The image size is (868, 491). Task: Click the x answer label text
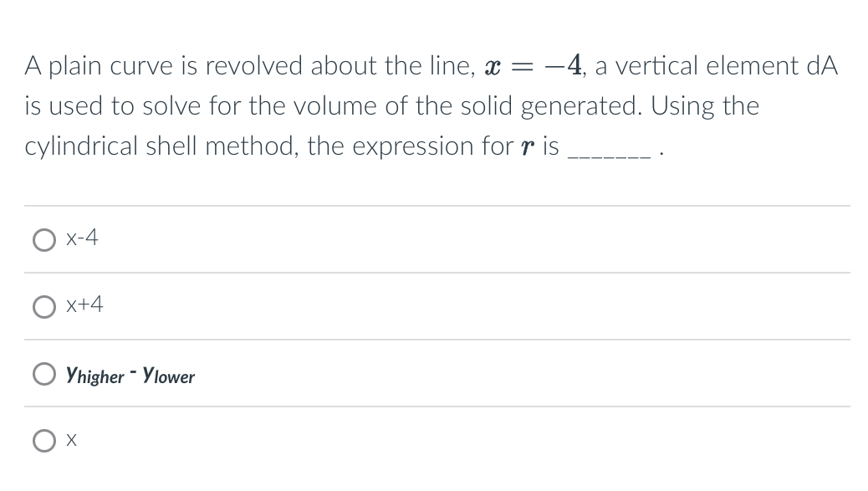pos(72,439)
